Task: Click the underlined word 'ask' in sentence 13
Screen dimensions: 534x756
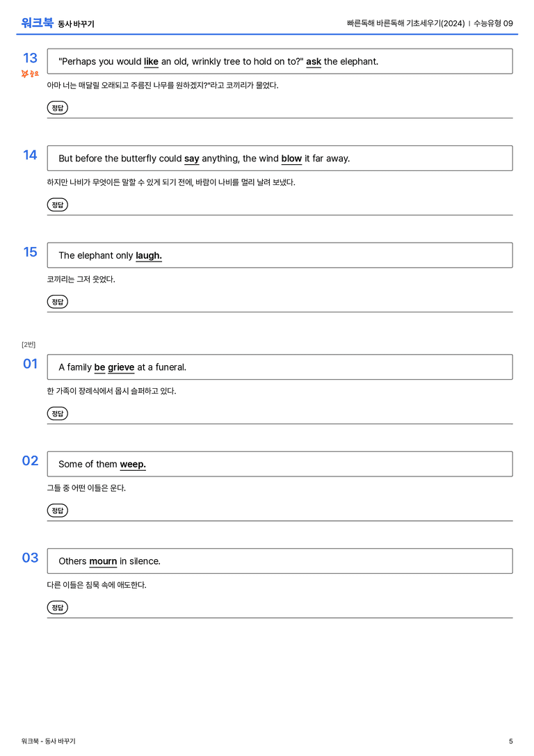Action: pyautogui.click(x=314, y=62)
